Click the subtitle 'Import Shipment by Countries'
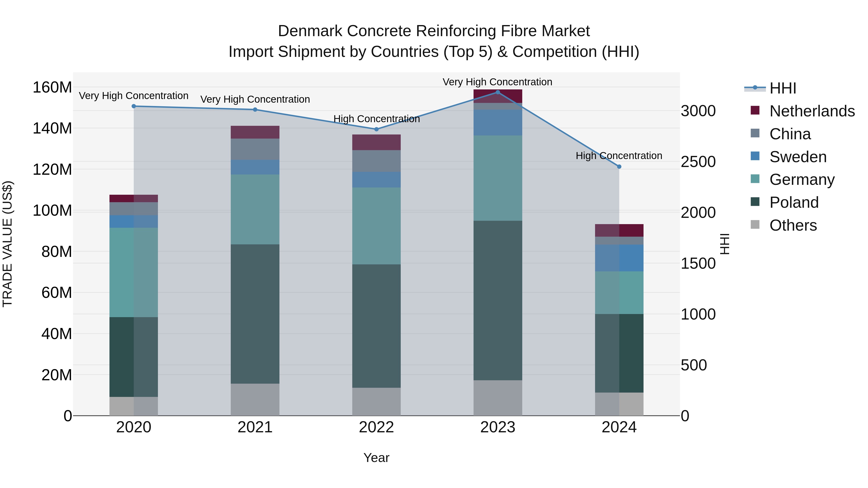Viewport: 868px width, 488px height. coord(334,52)
